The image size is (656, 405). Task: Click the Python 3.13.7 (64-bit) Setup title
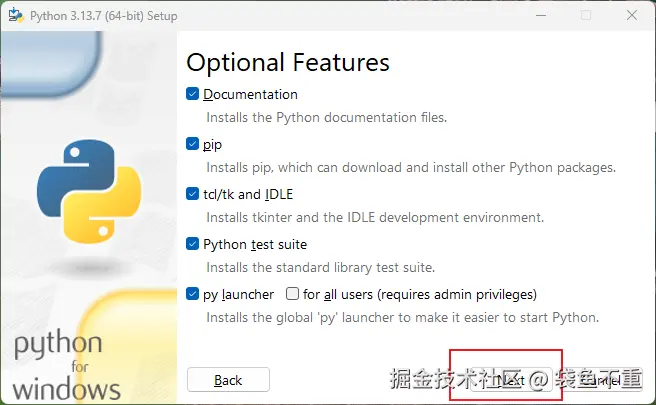pyautogui.click(x=104, y=16)
